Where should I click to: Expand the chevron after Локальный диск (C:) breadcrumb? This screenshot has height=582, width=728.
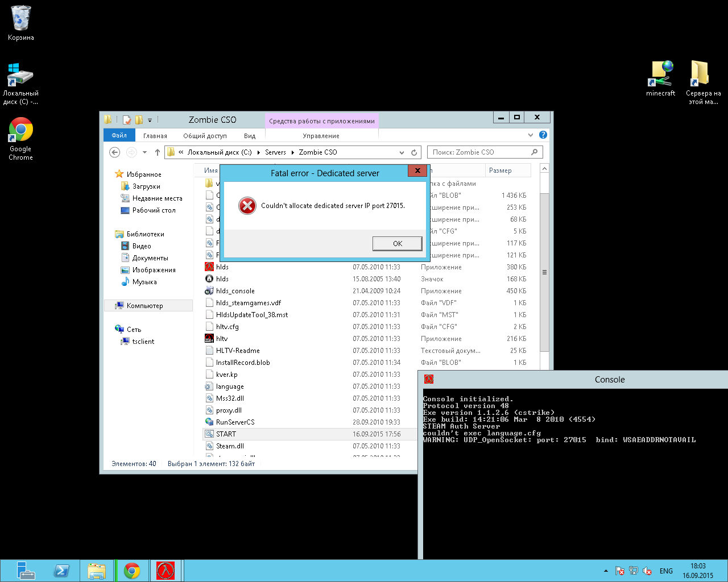[259, 152]
